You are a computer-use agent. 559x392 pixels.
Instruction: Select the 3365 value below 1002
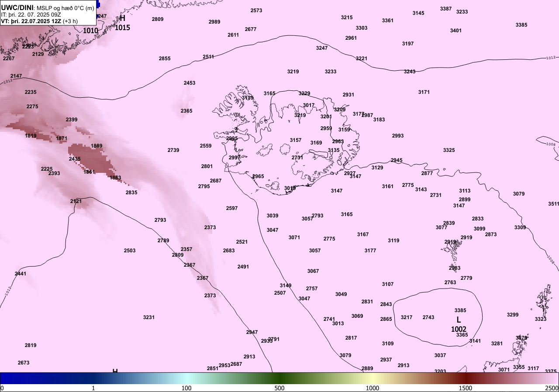click(x=462, y=335)
